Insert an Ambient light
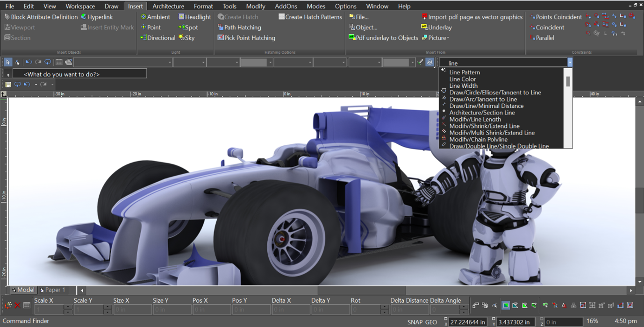The height and width of the screenshot is (327, 644). (x=156, y=17)
